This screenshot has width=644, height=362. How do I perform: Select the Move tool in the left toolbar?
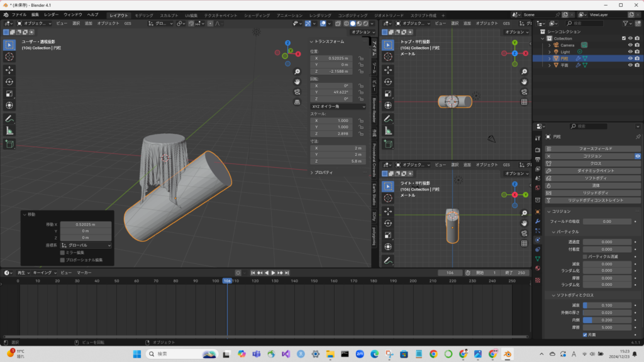[9, 69]
